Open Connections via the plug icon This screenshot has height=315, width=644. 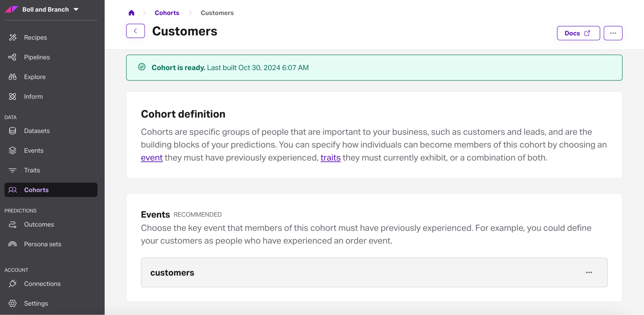point(12,284)
